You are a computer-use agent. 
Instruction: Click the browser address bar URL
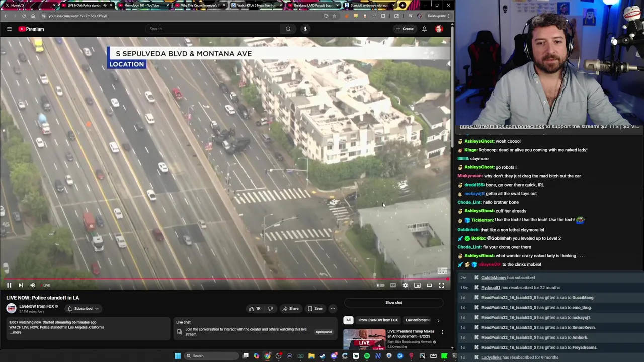tap(78, 16)
